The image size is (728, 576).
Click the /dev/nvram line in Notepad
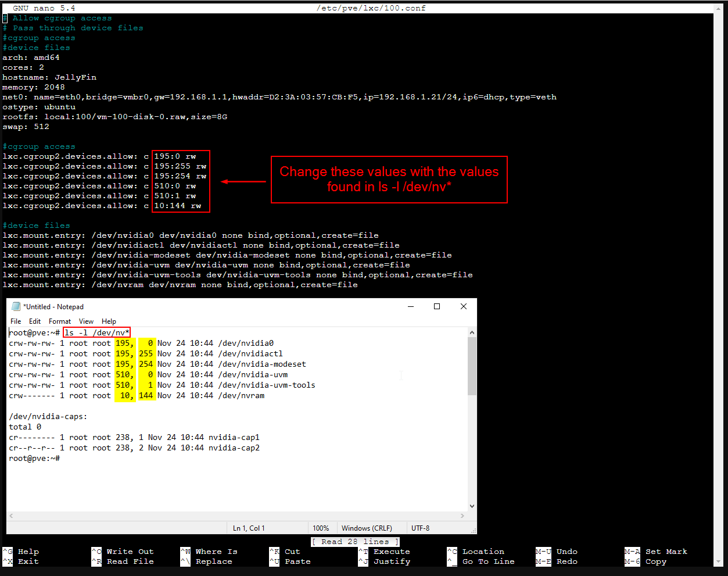point(137,395)
